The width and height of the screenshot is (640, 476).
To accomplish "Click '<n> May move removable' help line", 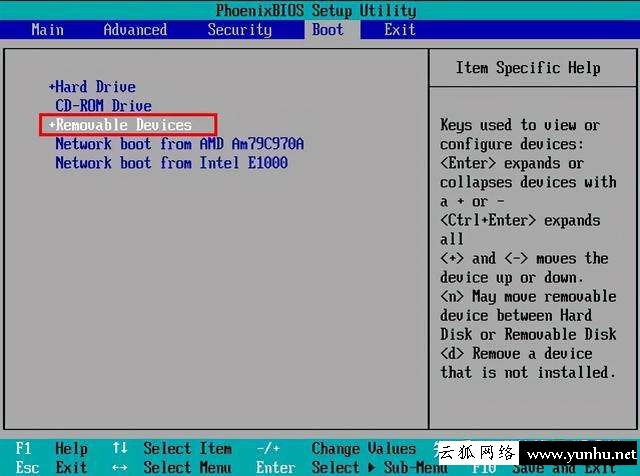I will 528,296.
